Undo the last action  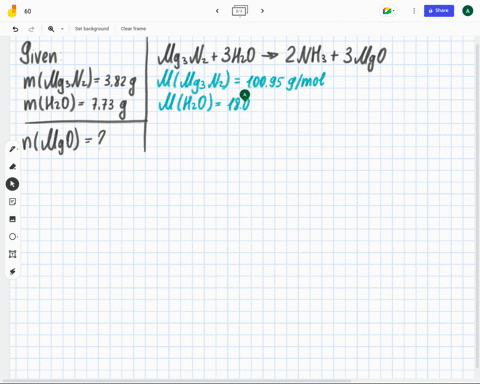coord(15,29)
